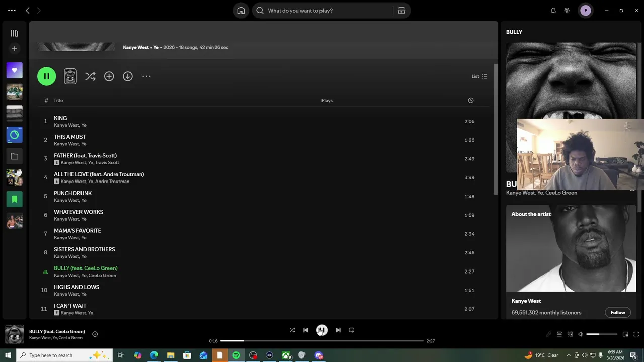Screen dimensions: 644x362
Task: Skip to previous track
Action: 306,330
